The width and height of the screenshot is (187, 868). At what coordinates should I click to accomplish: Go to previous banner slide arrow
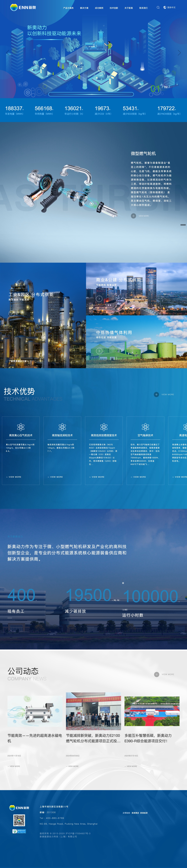8,53
